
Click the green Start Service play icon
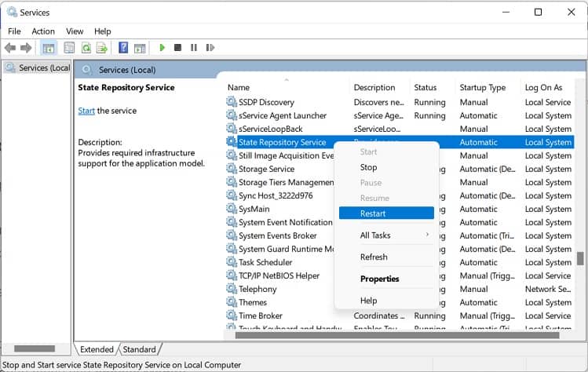pyautogui.click(x=163, y=48)
